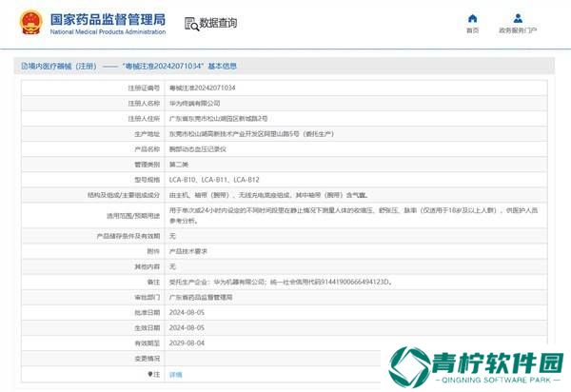This screenshot has width=571, height=392.
Task: Select 无 in 产品储存条件及有效期 row
Action: pyautogui.click(x=172, y=236)
